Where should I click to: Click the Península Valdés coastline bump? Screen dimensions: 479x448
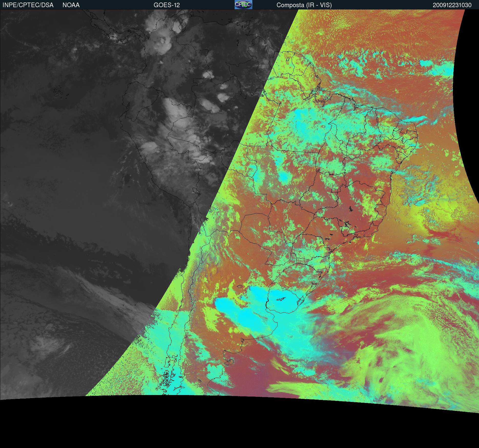231,361
